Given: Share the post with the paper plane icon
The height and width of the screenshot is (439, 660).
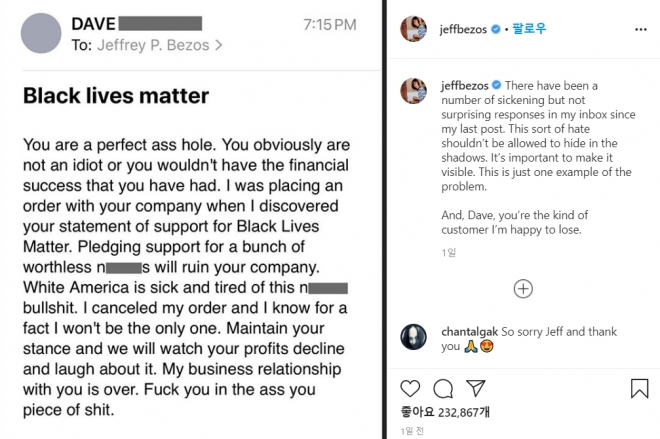Looking at the screenshot, I should [x=477, y=388].
